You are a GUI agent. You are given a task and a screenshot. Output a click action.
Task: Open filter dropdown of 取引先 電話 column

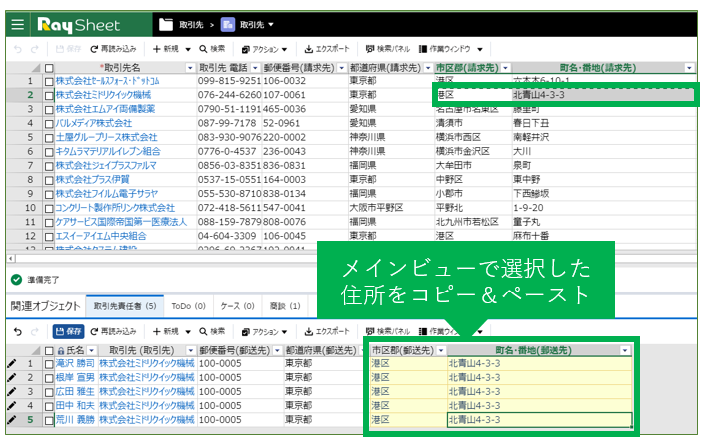[256, 68]
